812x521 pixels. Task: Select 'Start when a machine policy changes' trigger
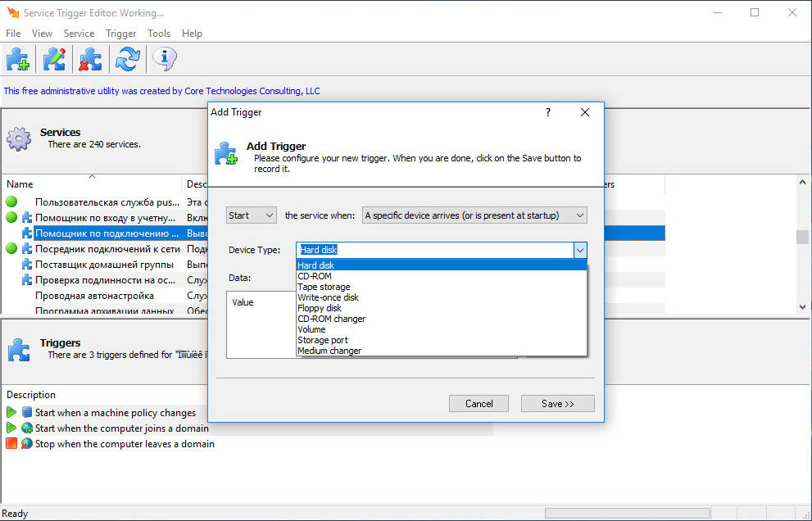[115, 413]
